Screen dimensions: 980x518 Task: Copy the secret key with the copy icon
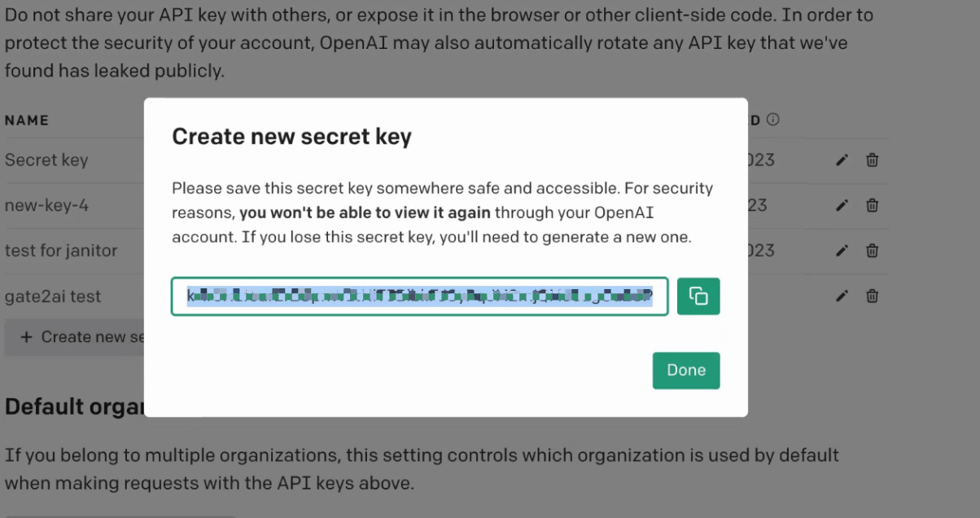[x=698, y=296]
